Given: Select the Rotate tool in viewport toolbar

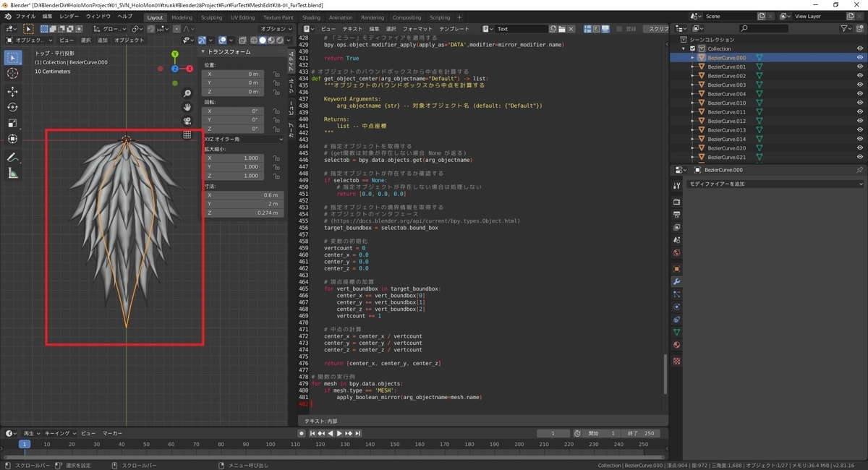Looking at the screenshot, I should click(x=13, y=107).
